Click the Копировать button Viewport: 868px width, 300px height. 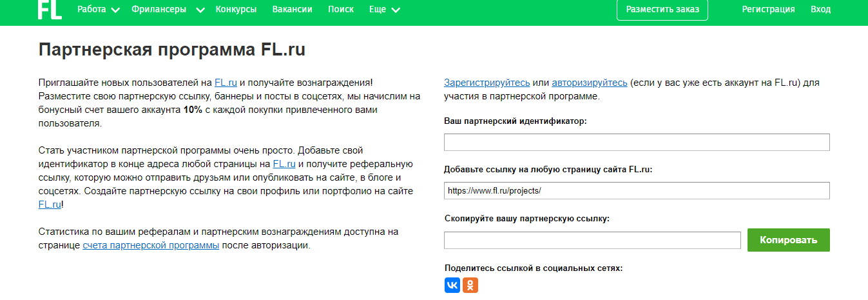[x=789, y=240]
